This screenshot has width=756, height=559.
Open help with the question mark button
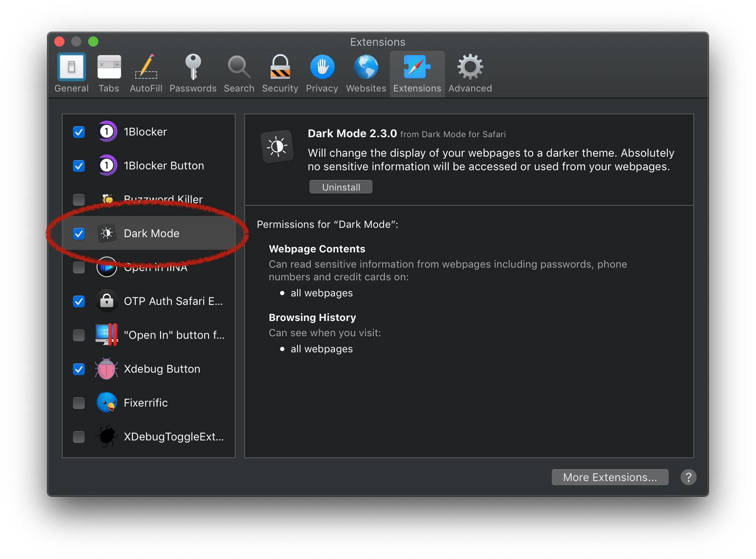tap(688, 477)
